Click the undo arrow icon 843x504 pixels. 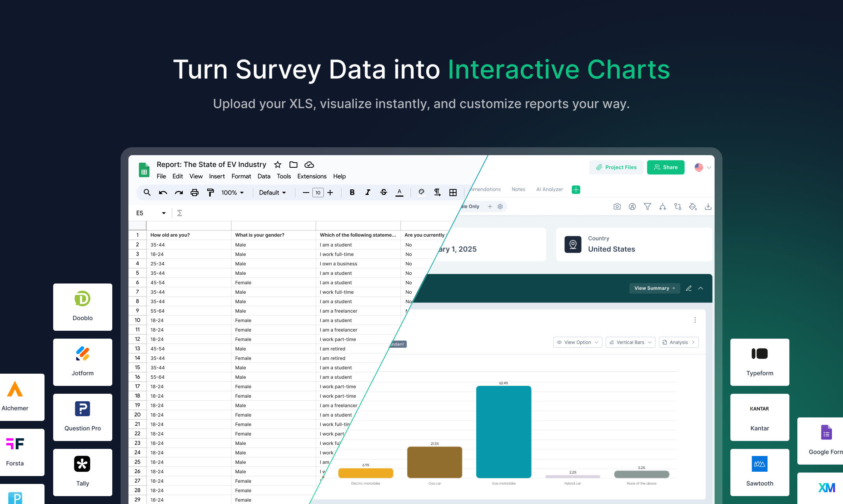[163, 193]
